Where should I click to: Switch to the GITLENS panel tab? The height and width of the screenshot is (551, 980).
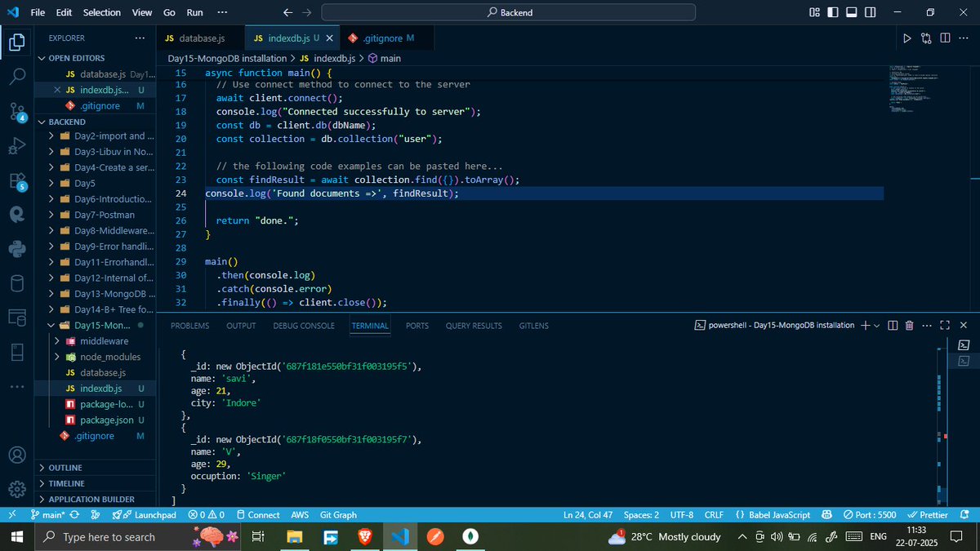tap(534, 325)
